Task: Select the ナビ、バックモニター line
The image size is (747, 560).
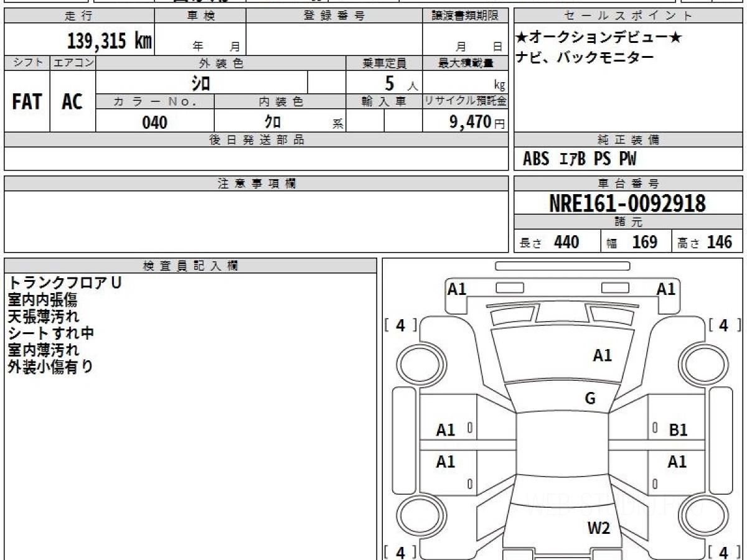Action: coord(585,58)
